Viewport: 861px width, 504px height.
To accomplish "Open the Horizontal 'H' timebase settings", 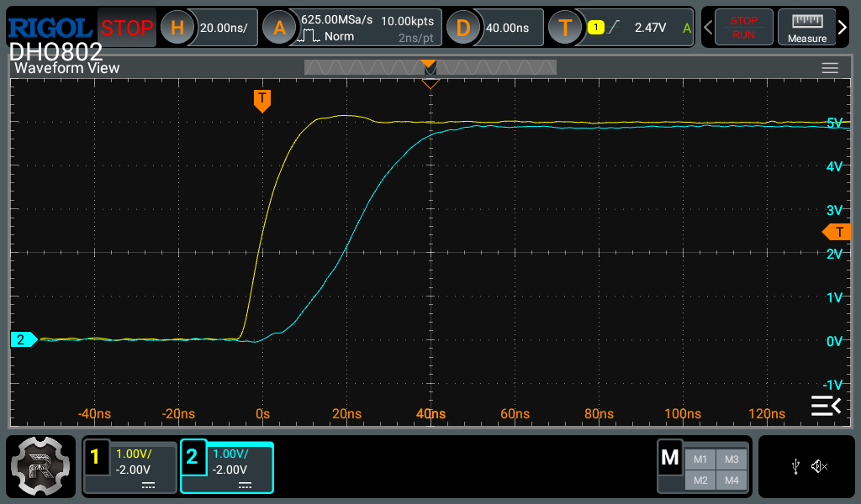I will [x=177, y=28].
